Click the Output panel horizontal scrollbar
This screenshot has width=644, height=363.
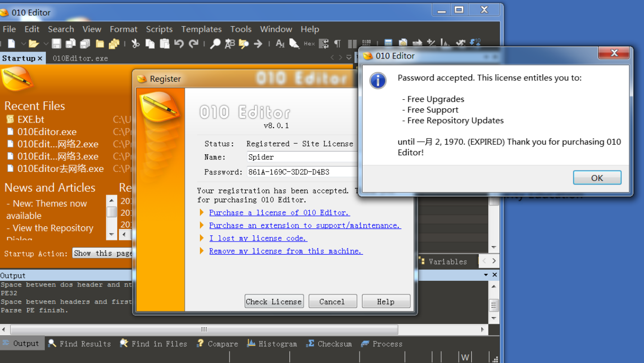pyautogui.click(x=204, y=329)
